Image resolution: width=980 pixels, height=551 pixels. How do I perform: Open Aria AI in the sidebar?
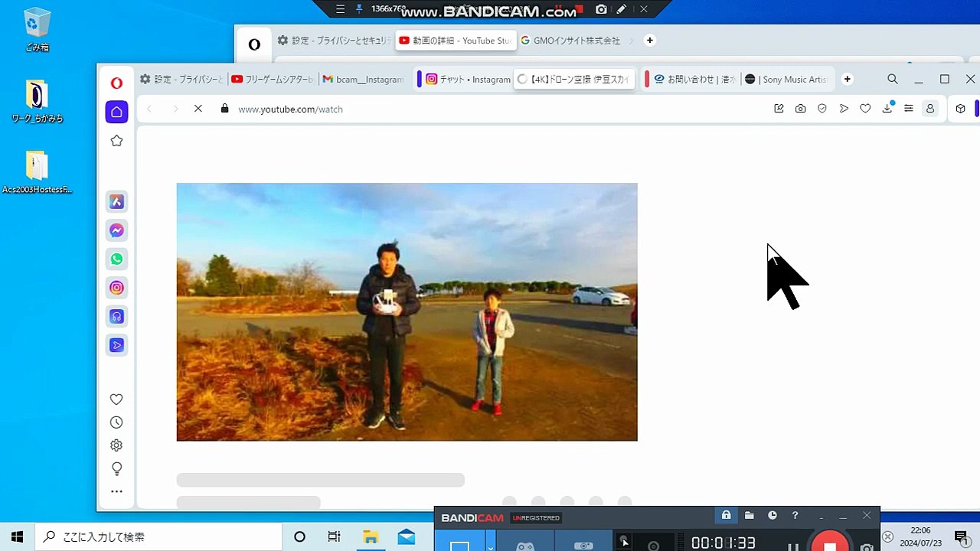(x=116, y=202)
